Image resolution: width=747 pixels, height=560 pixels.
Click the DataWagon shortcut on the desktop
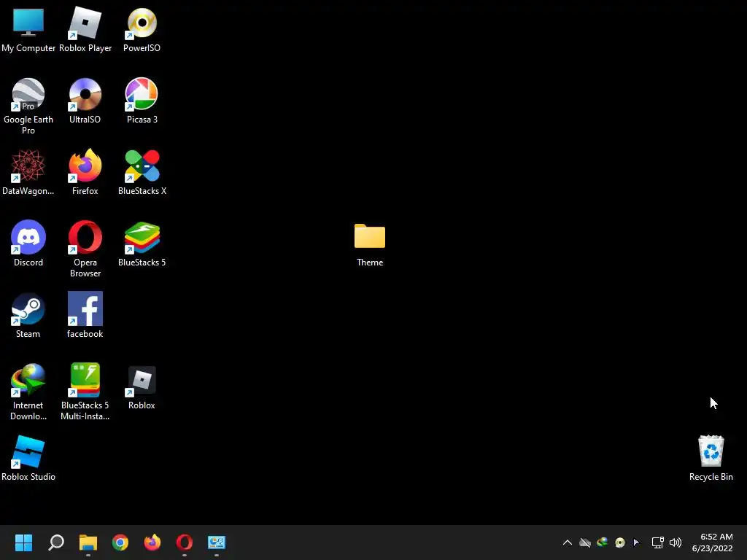(x=28, y=173)
